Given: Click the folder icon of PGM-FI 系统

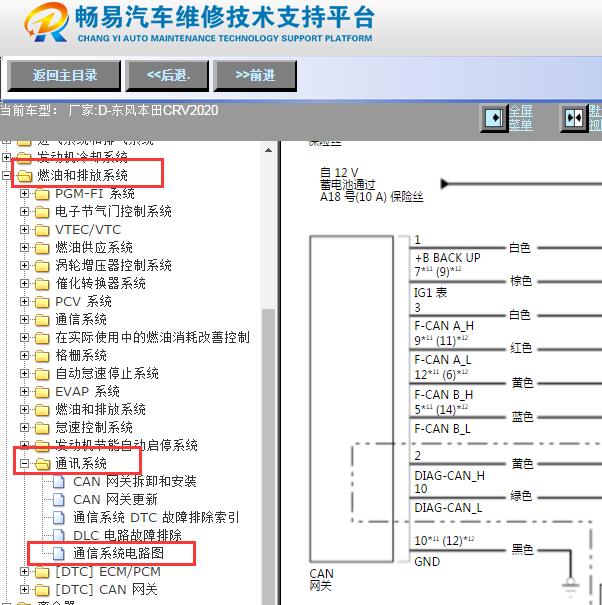Looking at the screenshot, I should click(42, 194).
